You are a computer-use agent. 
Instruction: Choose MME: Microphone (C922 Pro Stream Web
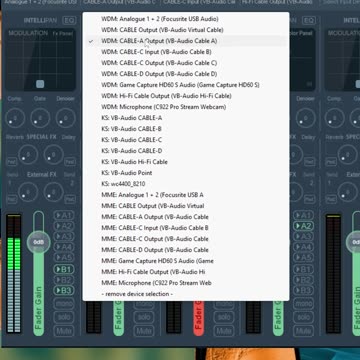[x=186, y=283]
